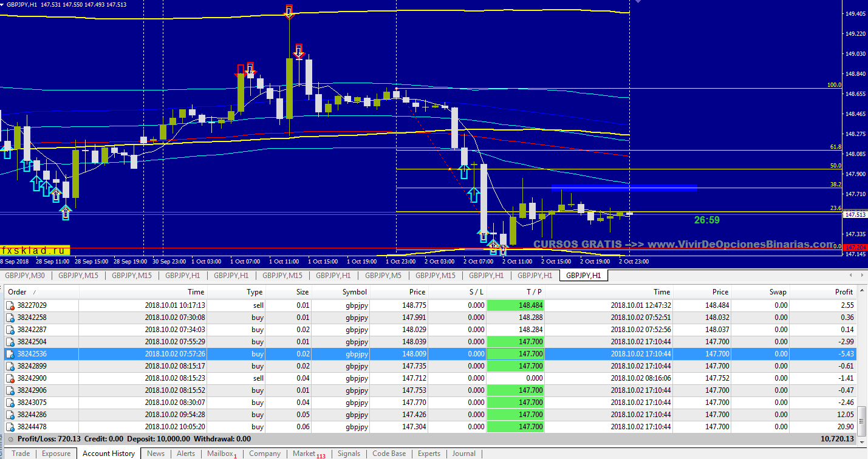Click the purple chart shift triangle marker
Screen dimensions: 868x459
coord(637,2)
